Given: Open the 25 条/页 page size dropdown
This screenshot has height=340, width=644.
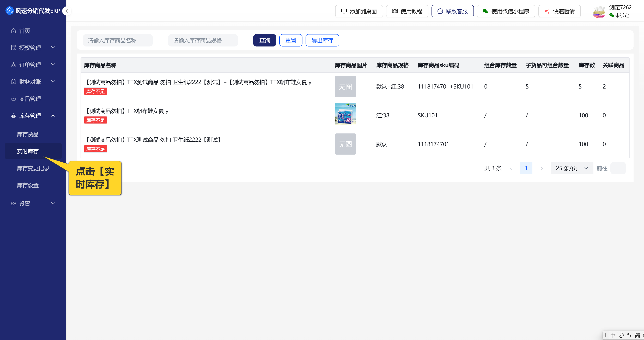Looking at the screenshot, I should 572,168.
